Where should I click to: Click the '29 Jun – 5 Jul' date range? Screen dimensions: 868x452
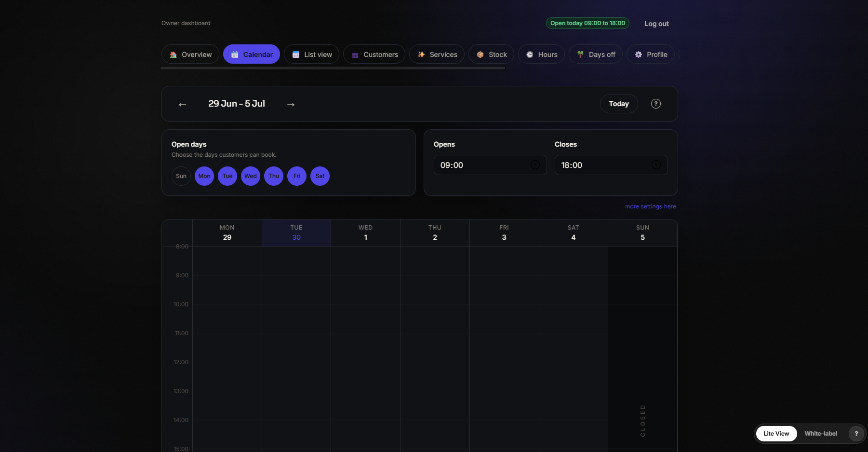(x=237, y=104)
